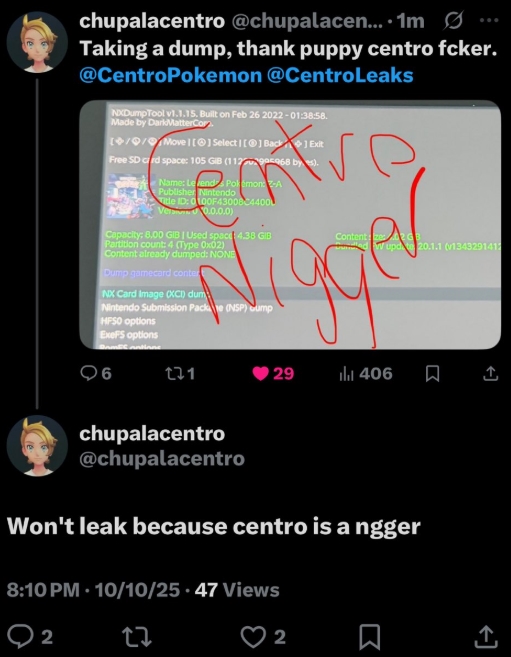The height and width of the screenshot is (657, 511).
Task: Open the @CentroPokemon mention link
Action: click(170, 75)
